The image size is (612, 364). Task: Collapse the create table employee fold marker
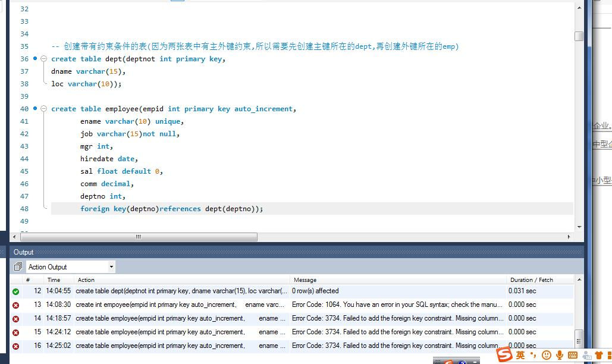point(44,109)
